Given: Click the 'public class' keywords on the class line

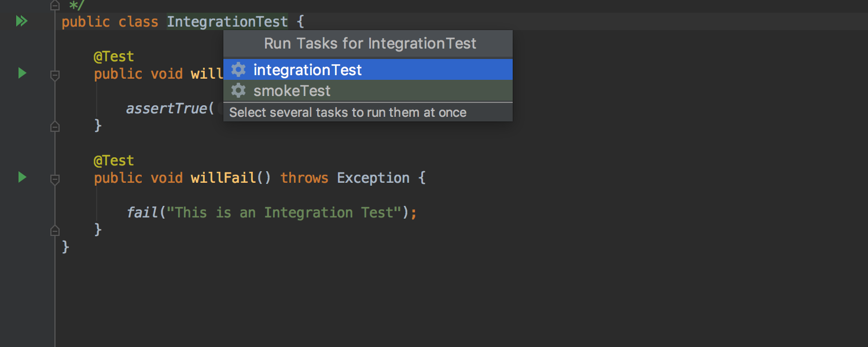Looking at the screenshot, I should 110,22.
